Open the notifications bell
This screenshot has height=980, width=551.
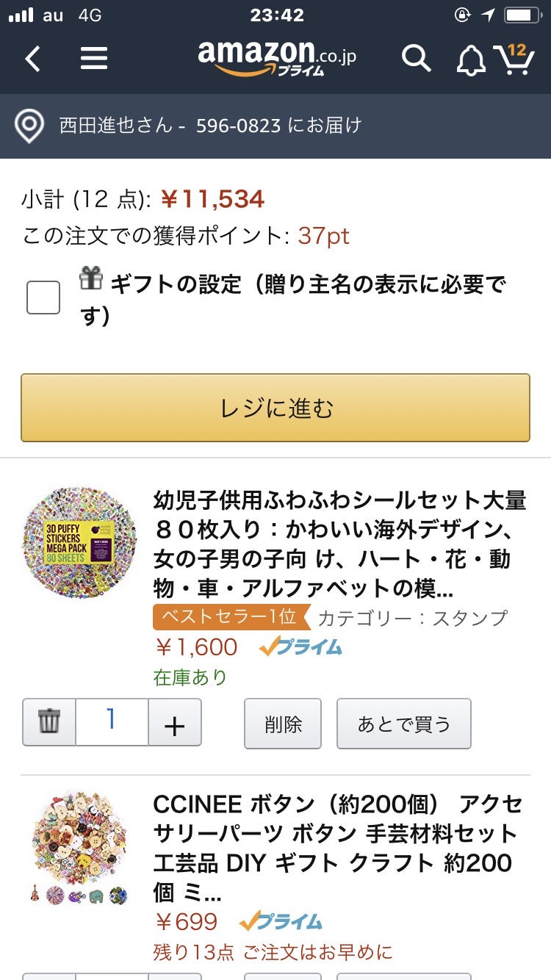[471, 60]
